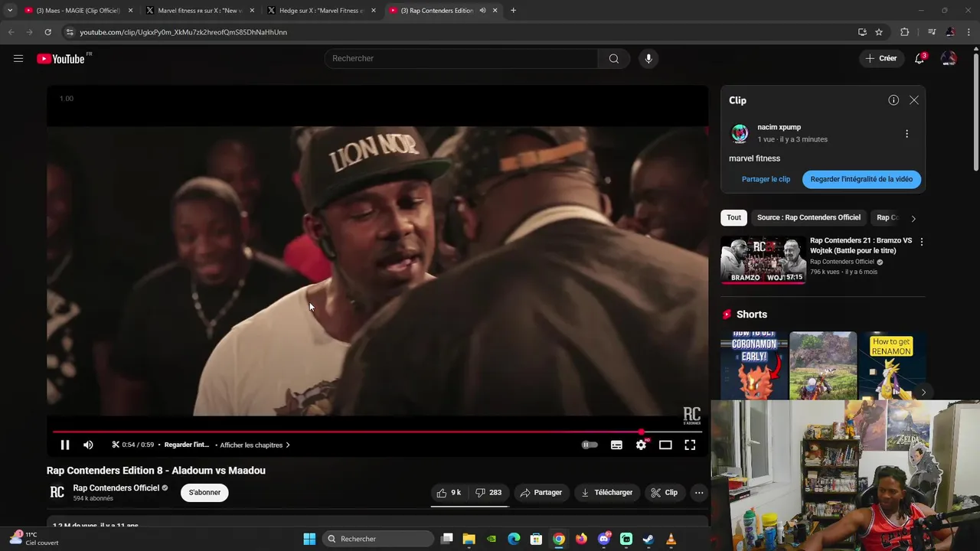Pause the video
This screenshot has height=551, width=980.
65,445
